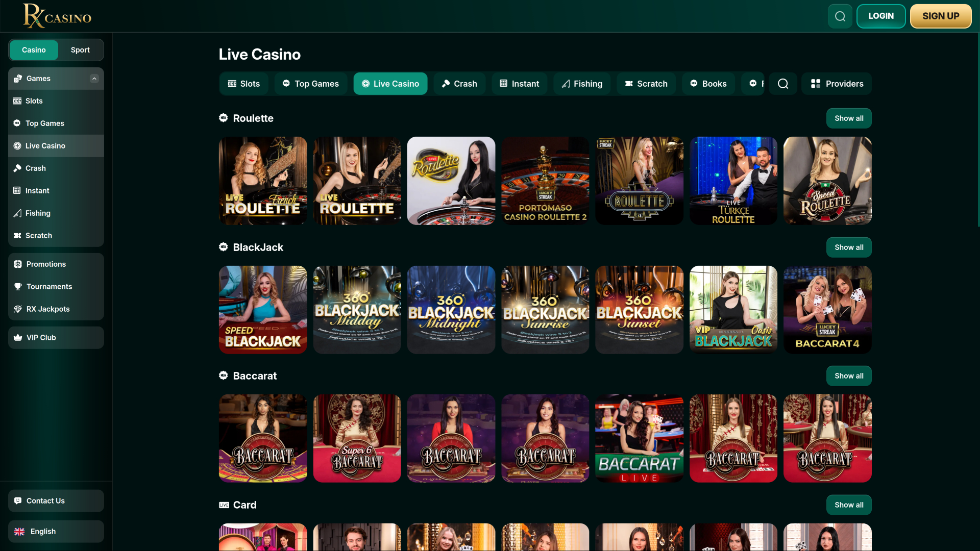Image resolution: width=980 pixels, height=551 pixels.
Task: Select the Crash category icon in the sidebar
Action: coord(17,168)
